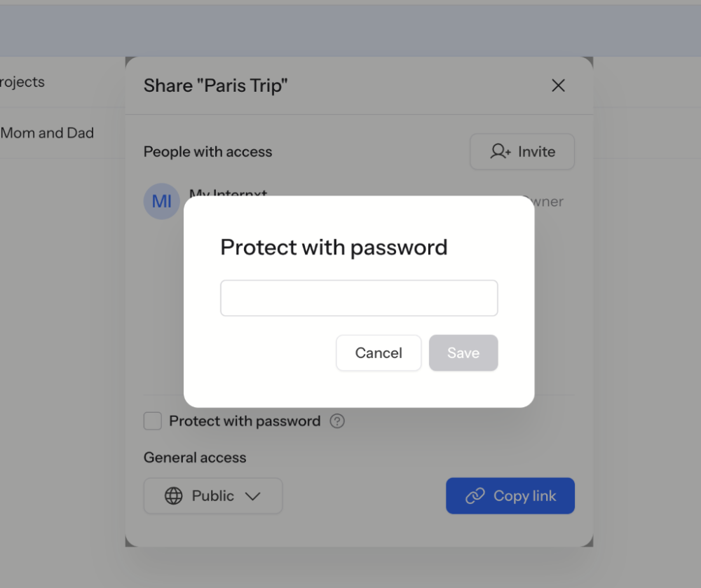Click the globe icon in General access
This screenshot has height=588, width=701.
pyautogui.click(x=173, y=496)
